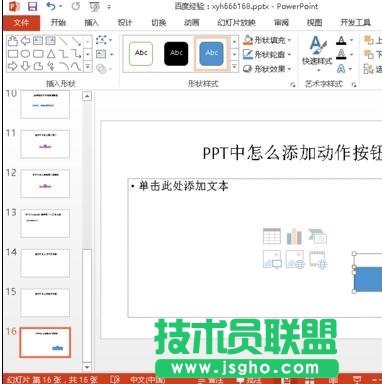Select the arc shape in gallery

64,67
